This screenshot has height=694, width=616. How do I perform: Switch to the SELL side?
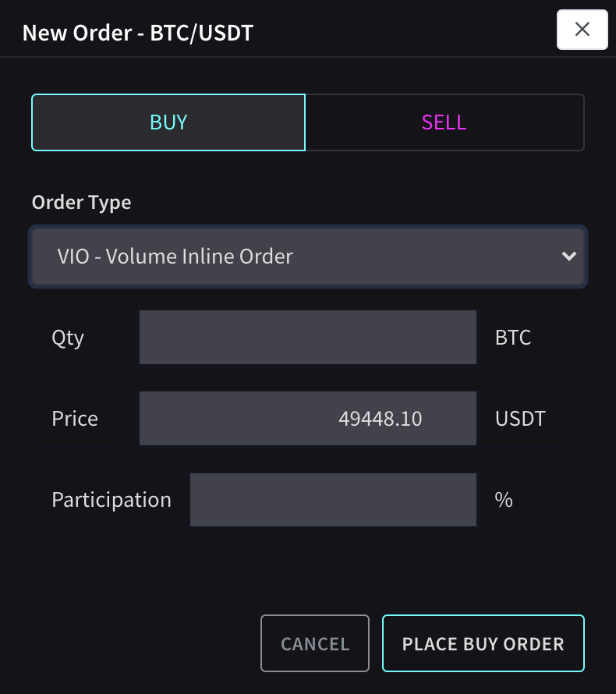coord(444,122)
